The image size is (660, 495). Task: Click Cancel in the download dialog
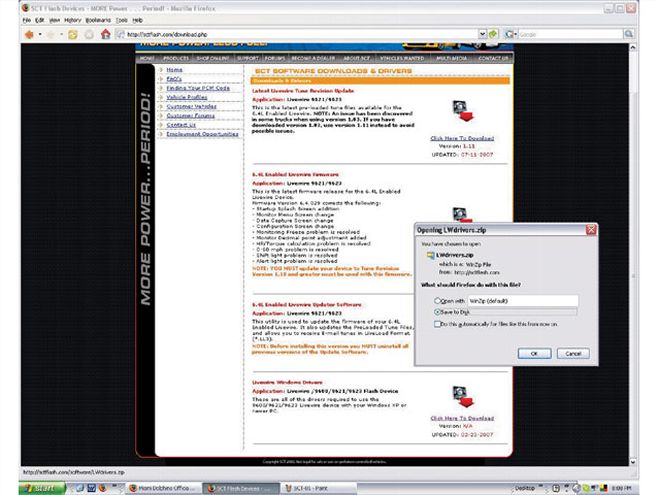(573, 353)
